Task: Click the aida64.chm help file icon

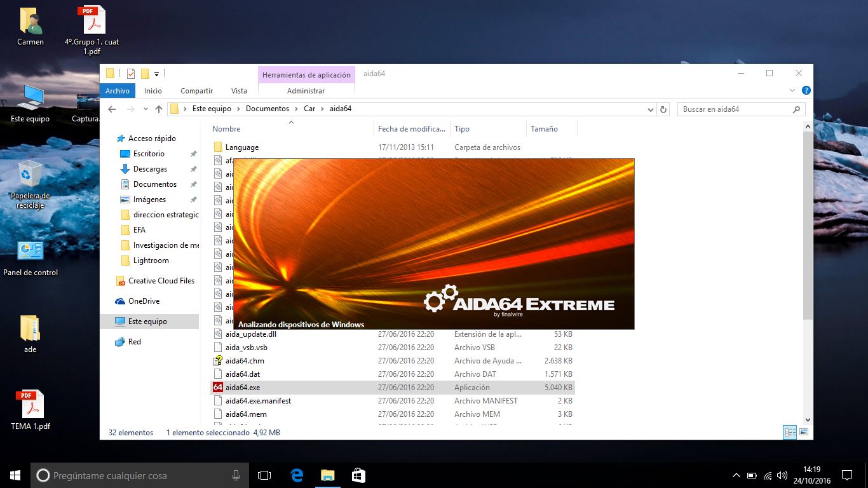Action: pyautogui.click(x=219, y=361)
